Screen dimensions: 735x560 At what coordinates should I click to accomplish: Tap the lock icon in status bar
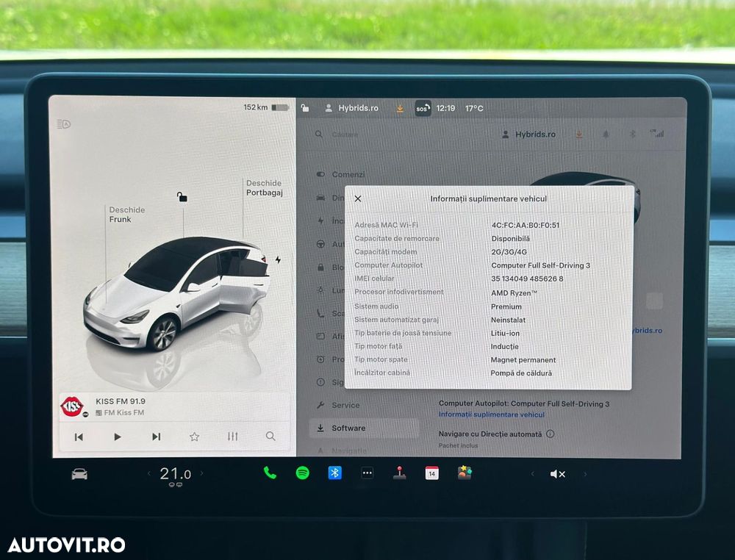coord(305,108)
